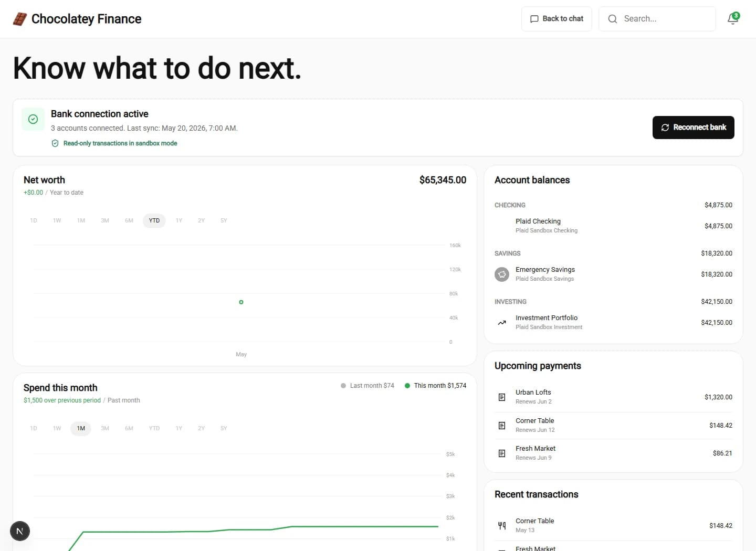Click the piggy bank icon for Emergency Savings
This screenshot has height=551, width=756.
coord(502,274)
